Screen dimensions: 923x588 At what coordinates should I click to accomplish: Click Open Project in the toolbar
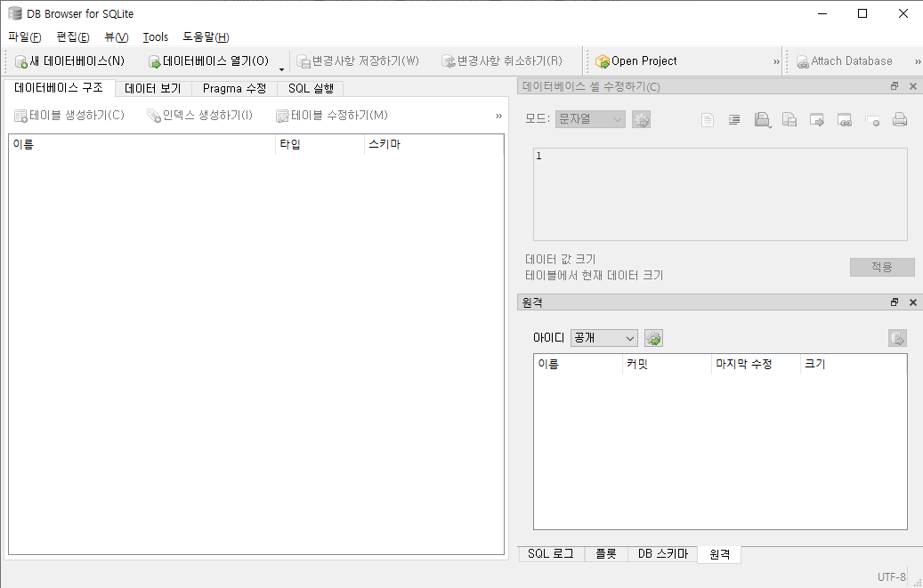[x=636, y=61]
